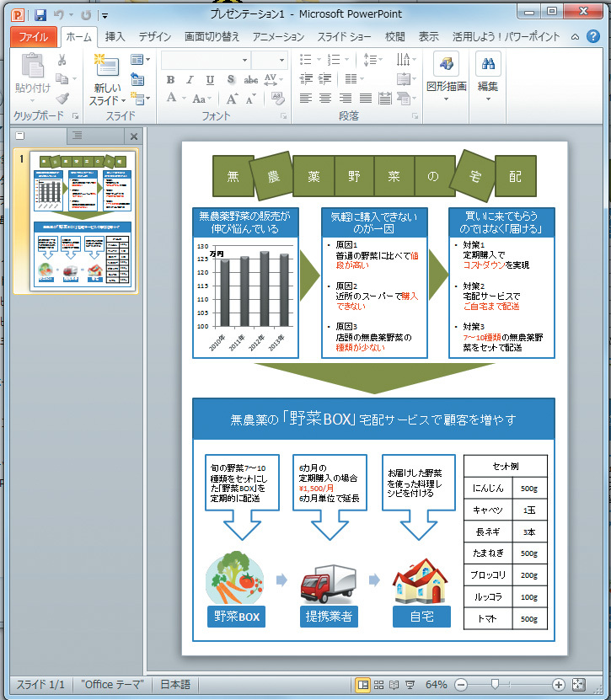Viewport: 611px width, 700px height.
Task: Open the font name dropdown
Action: [244, 60]
